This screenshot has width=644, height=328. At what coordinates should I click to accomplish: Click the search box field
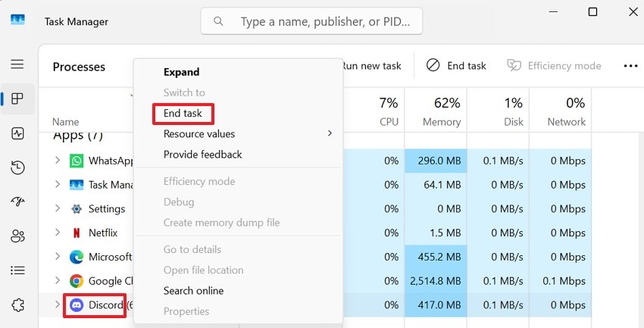pyautogui.click(x=311, y=21)
